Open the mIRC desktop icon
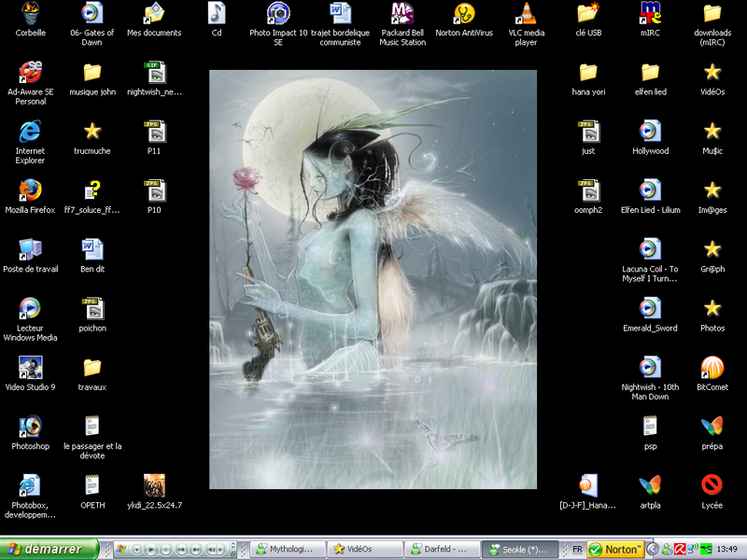747x560 pixels. pyautogui.click(x=650, y=14)
